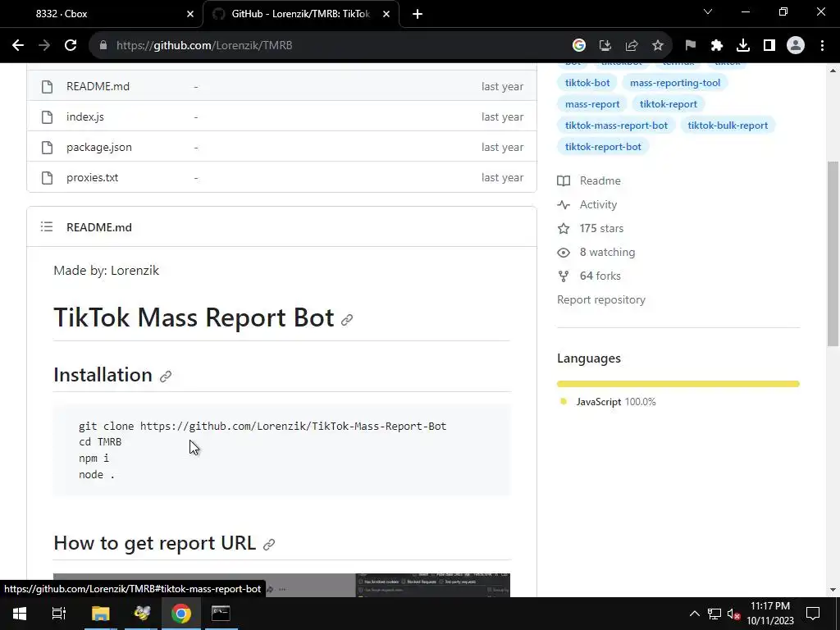This screenshot has height=630, width=840.
Task: Click the tiktok-bot topic tag
Action: (x=587, y=83)
